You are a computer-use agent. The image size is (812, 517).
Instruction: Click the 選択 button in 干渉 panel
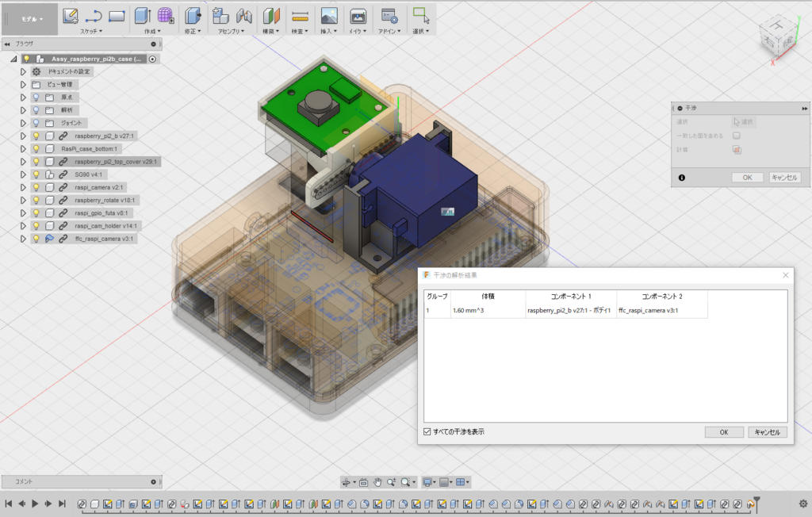click(x=744, y=122)
